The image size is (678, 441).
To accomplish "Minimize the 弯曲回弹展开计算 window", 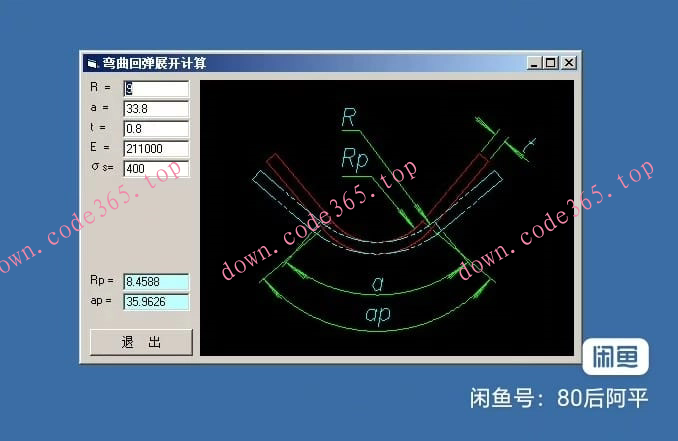I will coord(533,63).
